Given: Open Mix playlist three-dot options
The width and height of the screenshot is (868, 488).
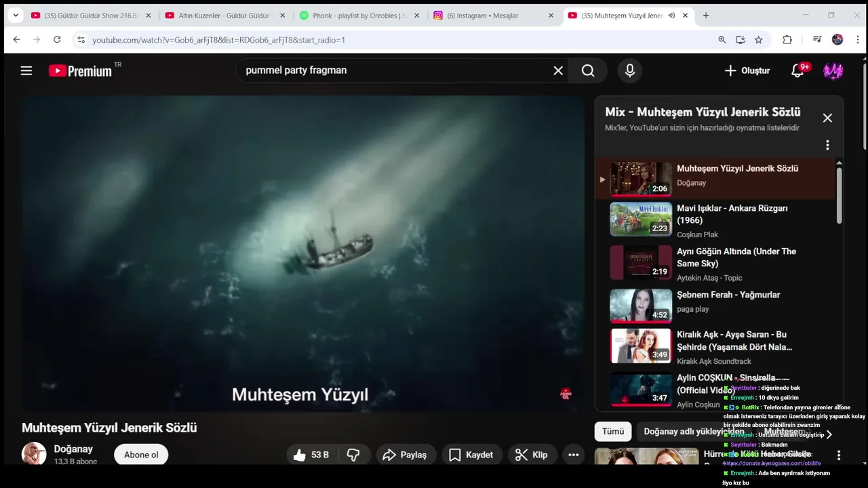Looking at the screenshot, I should (827, 145).
